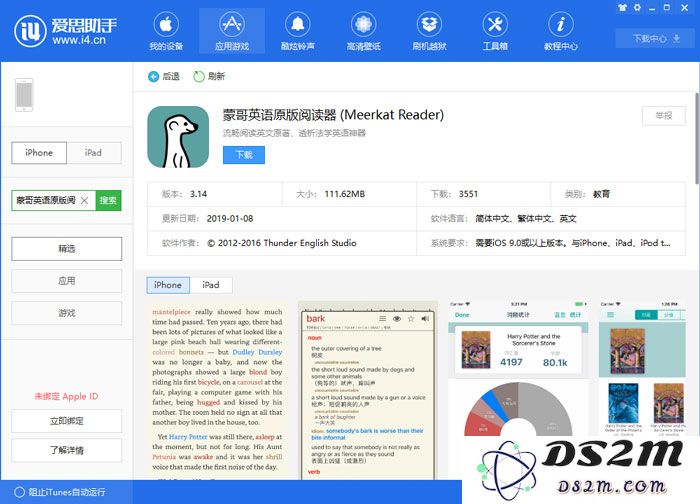Open 下载中心 download center button
Image resolution: width=700 pixels, height=504 pixels.
655,38
